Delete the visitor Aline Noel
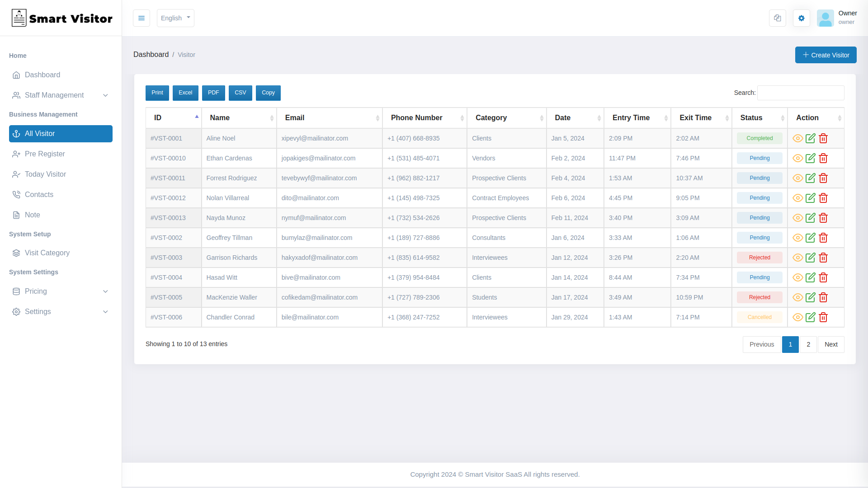This screenshot has height=488, width=868. point(823,138)
